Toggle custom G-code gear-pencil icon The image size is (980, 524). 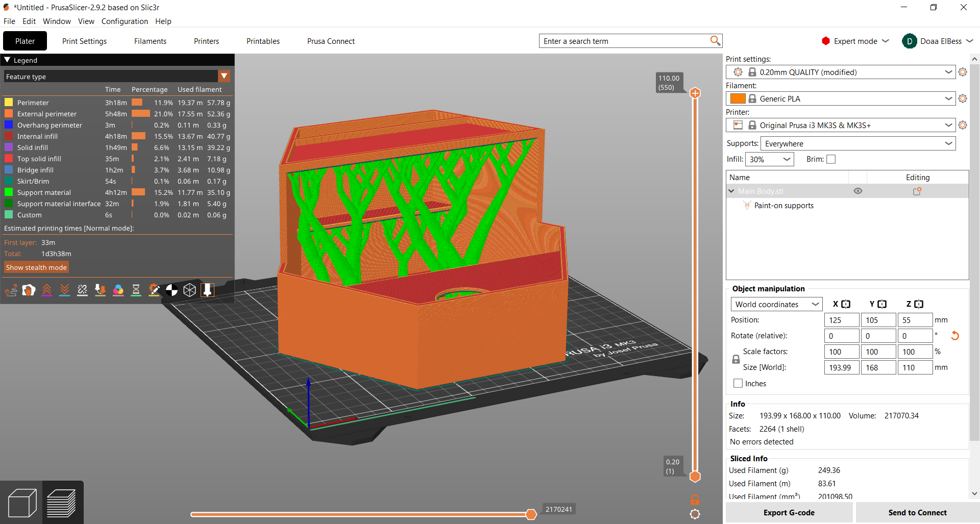[x=154, y=290]
